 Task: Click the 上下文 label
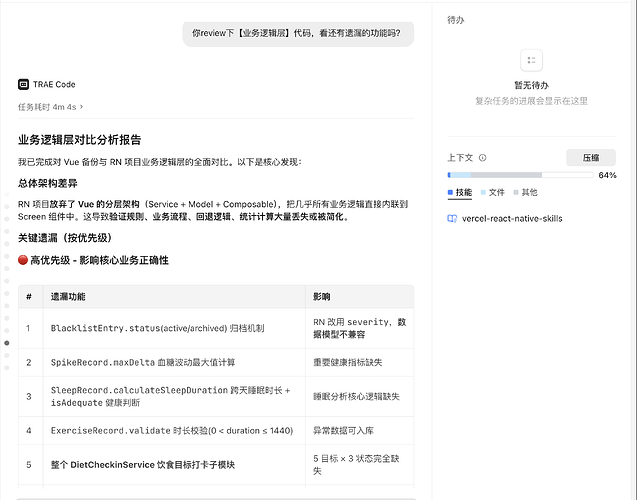coord(460,158)
